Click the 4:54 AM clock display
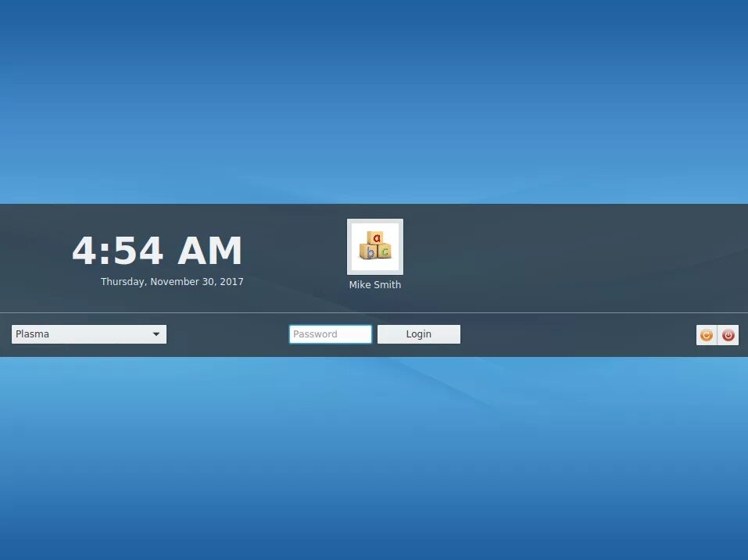This screenshot has height=560, width=748. [x=157, y=251]
